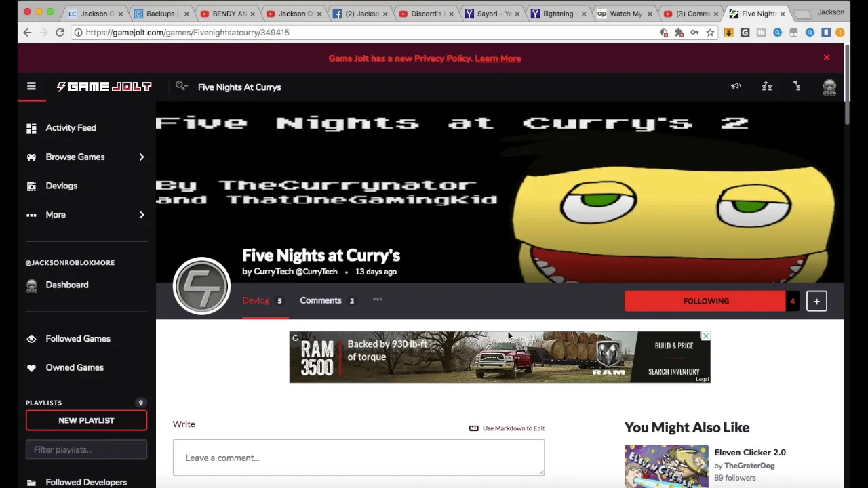868x488 pixels.
Task: Open the Eleven Clicker 2.0 game link
Action: pyautogui.click(x=749, y=452)
